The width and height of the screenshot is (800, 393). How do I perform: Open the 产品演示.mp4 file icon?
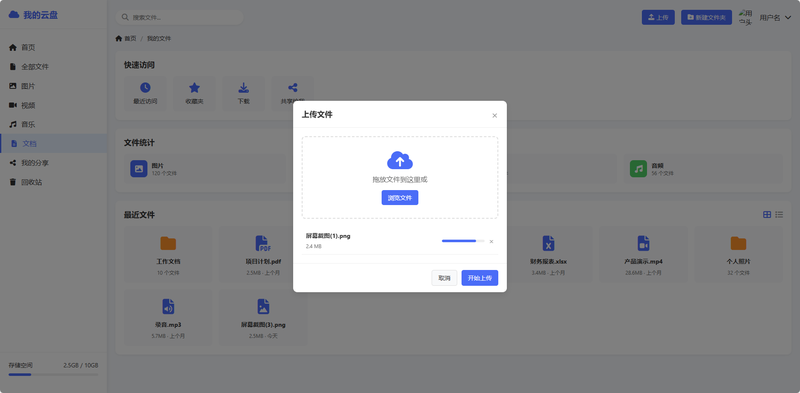click(x=643, y=243)
